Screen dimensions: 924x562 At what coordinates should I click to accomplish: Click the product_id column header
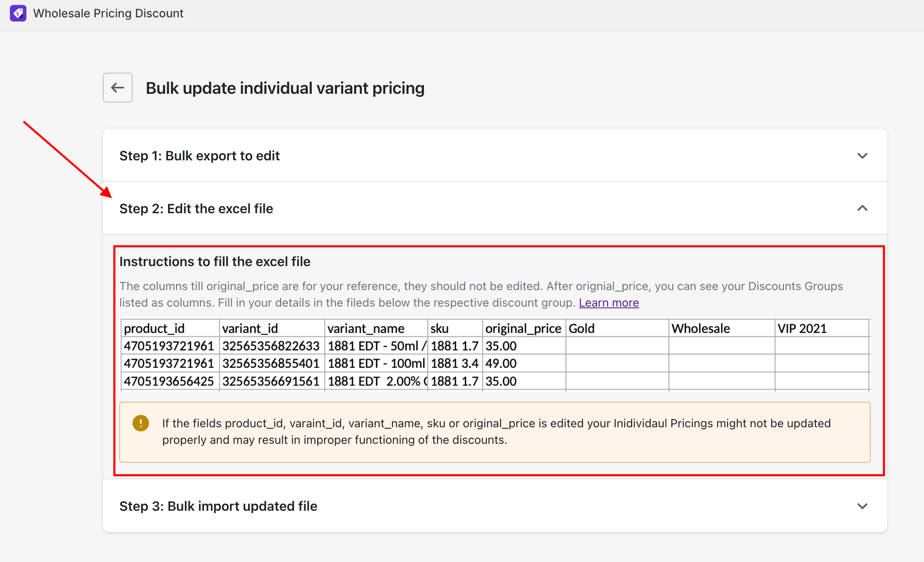[x=170, y=328]
